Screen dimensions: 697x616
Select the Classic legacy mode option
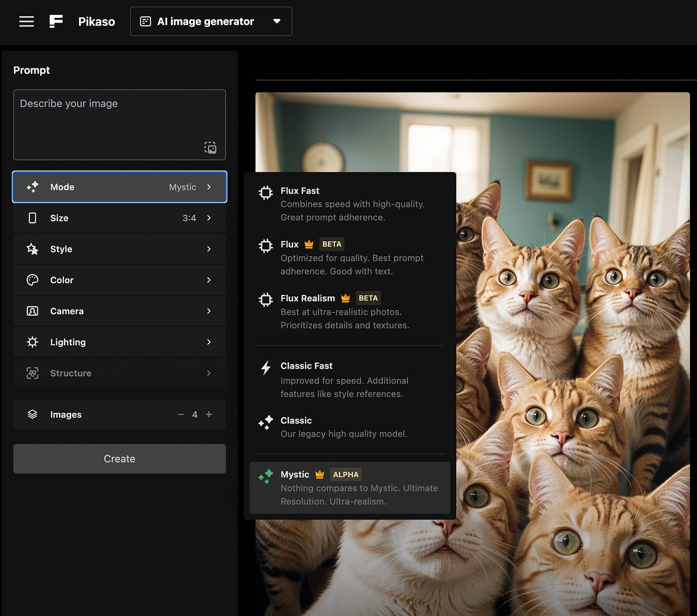[x=350, y=427]
